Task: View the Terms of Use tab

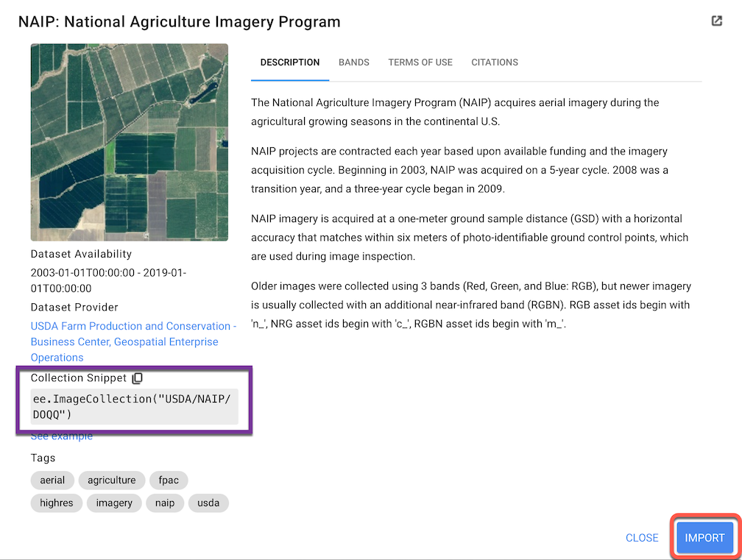Action: point(420,63)
